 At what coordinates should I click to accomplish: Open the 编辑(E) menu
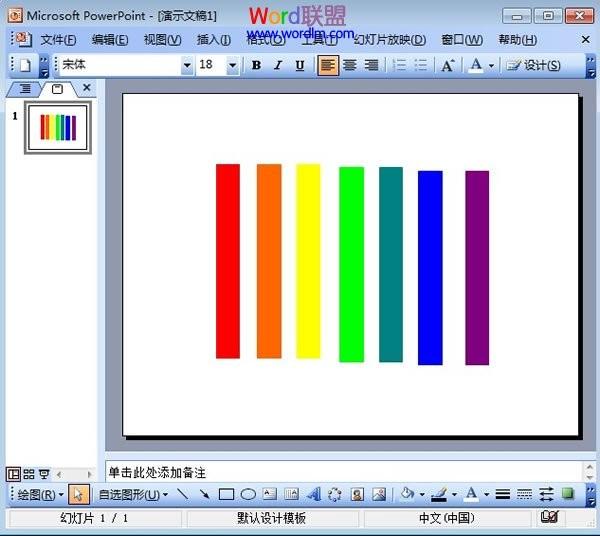[110, 40]
